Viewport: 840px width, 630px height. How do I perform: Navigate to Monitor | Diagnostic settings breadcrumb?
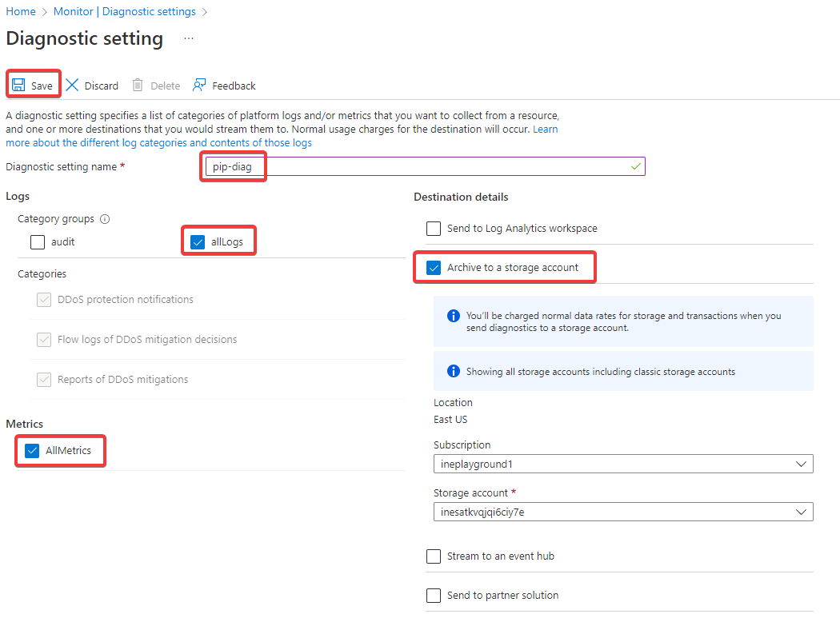pyautogui.click(x=124, y=12)
